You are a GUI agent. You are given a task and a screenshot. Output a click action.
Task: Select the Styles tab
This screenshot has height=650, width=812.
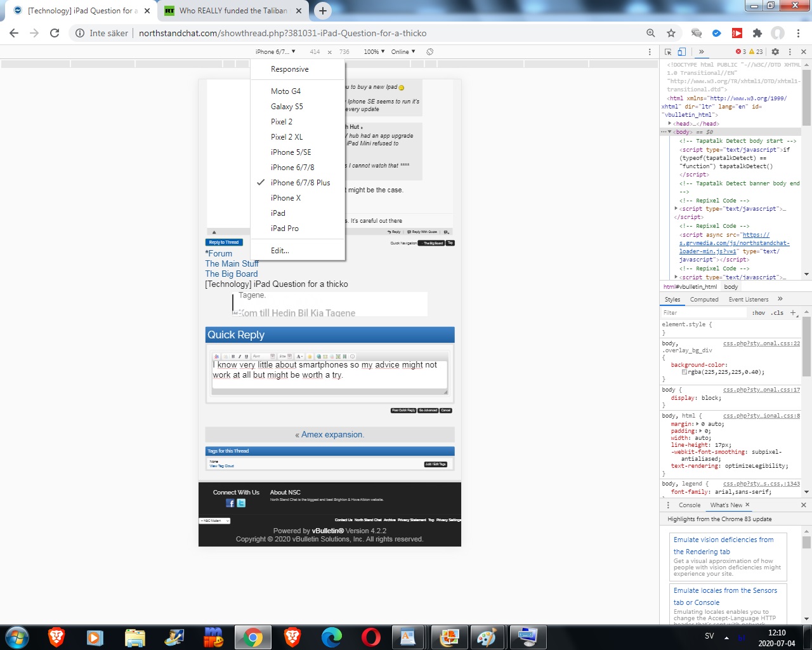click(x=672, y=300)
